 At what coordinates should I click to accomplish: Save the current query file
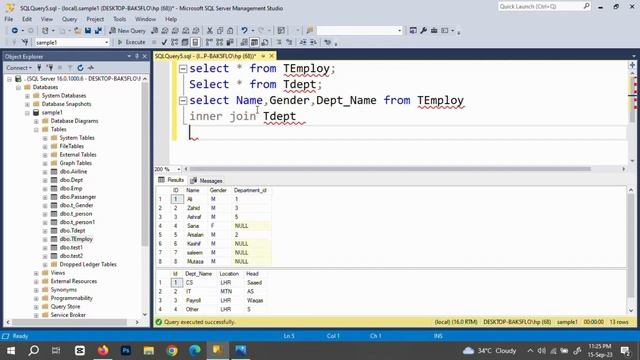click(88, 31)
